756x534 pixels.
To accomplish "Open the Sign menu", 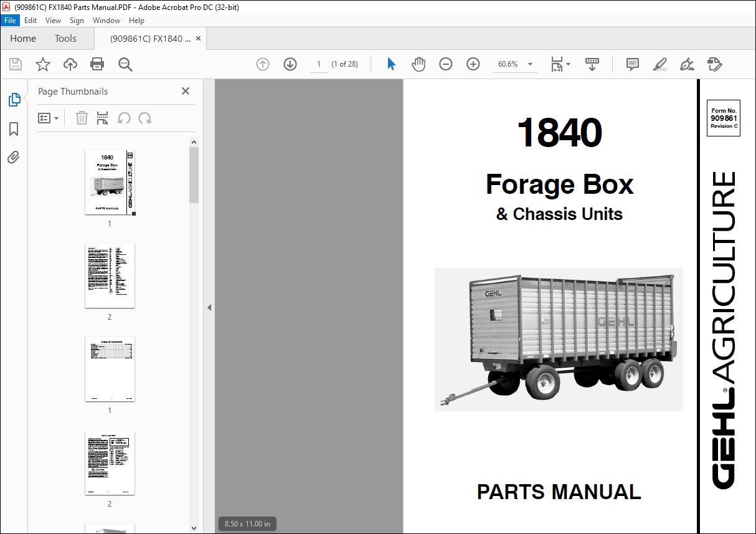I will click(77, 21).
